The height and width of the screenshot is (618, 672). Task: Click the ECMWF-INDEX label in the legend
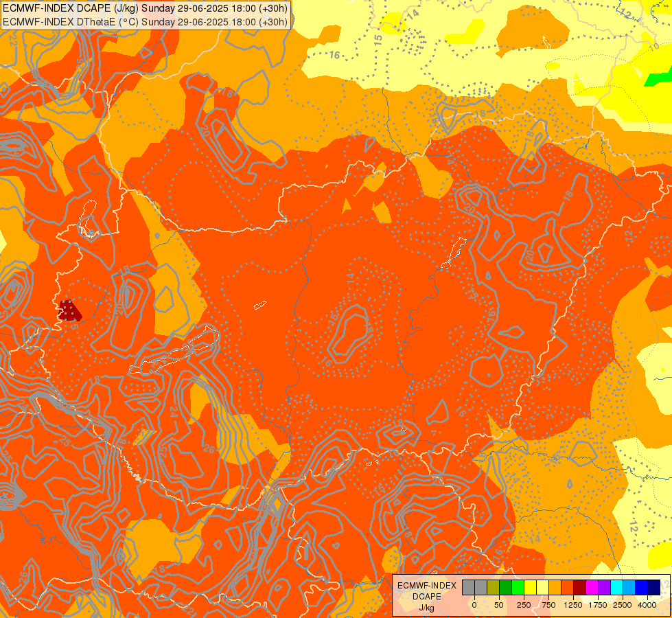click(x=427, y=586)
